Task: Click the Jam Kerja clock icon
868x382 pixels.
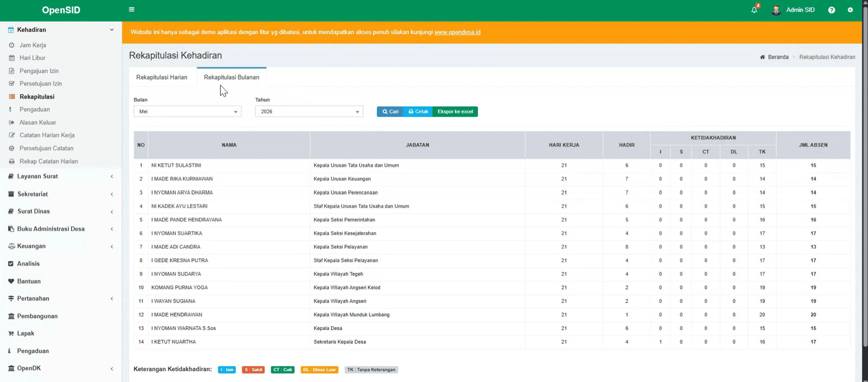Action: (11, 45)
